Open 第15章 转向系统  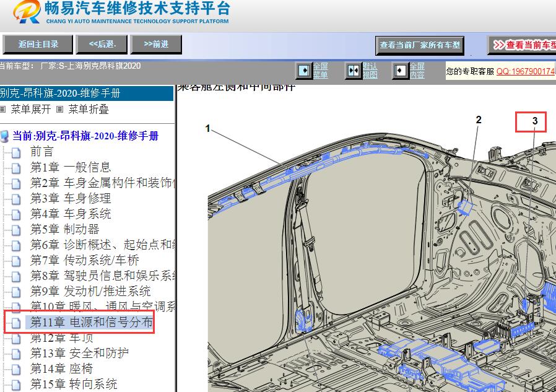tap(74, 384)
